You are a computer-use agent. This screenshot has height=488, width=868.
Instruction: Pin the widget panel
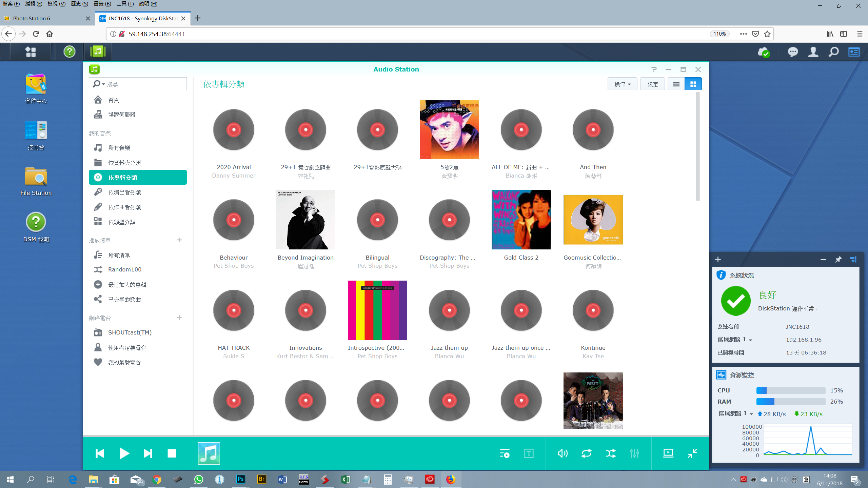[838, 260]
